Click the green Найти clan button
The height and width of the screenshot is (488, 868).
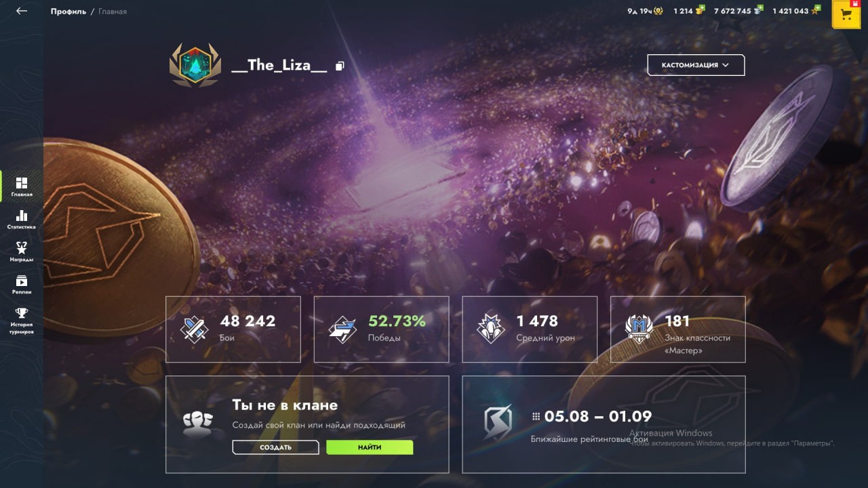click(x=370, y=447)
